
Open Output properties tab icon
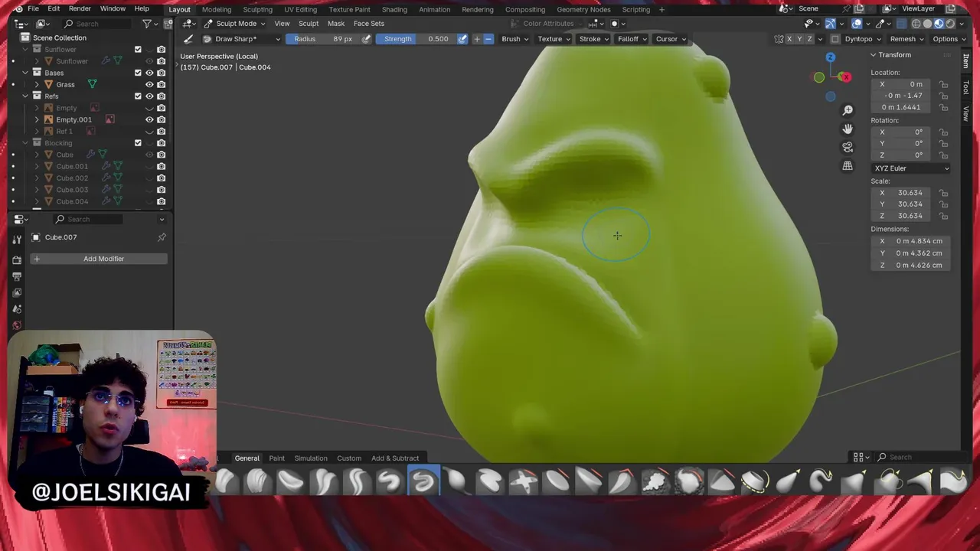pos(17,276)
